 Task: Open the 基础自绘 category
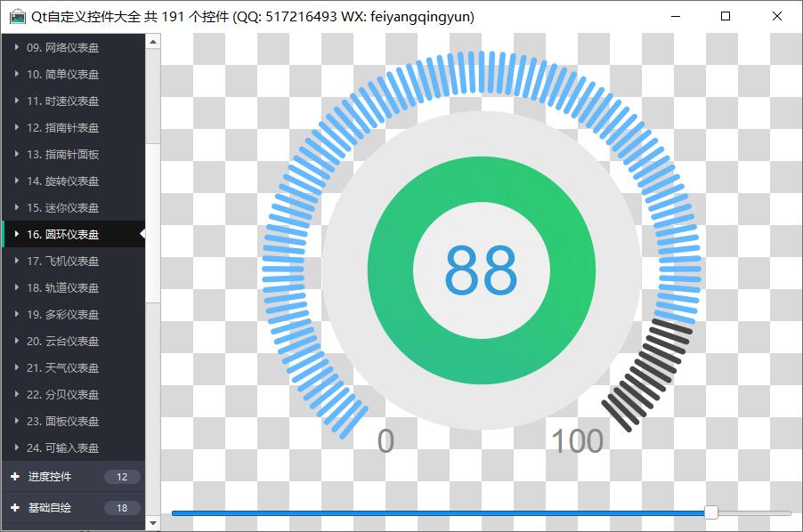pyautogui.click(x=50, y=508)
